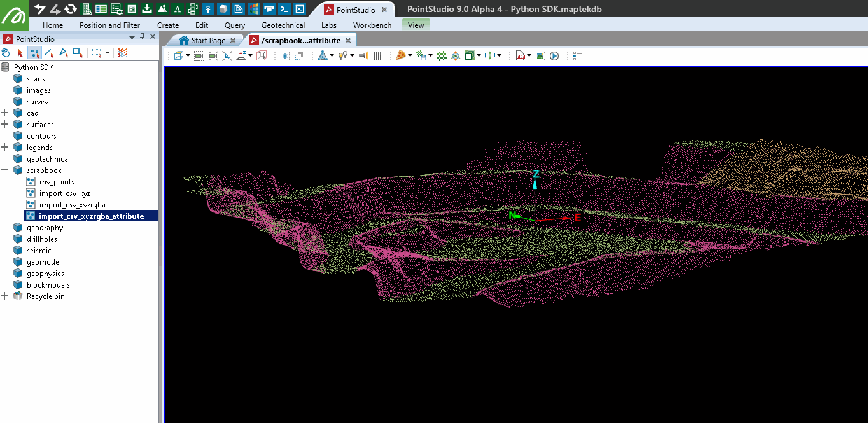
Task: Switch to the Start Page tab
Action: pos(208,41)
